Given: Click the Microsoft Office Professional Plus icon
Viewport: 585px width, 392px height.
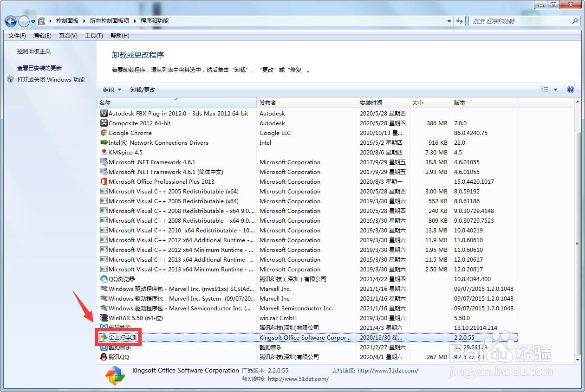Looking at the screenshot, I should (104, 181).
